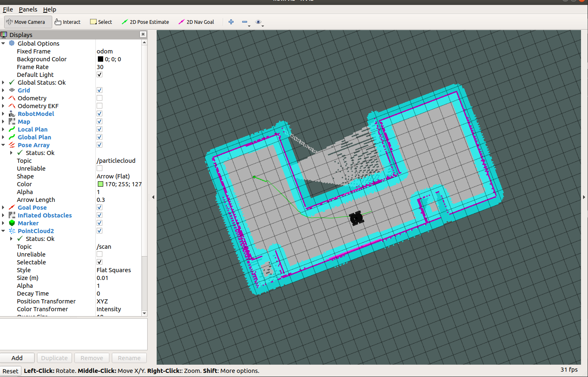Activate the Interact tool
This screenshot has width=588, height=377.
coord(67,22)
